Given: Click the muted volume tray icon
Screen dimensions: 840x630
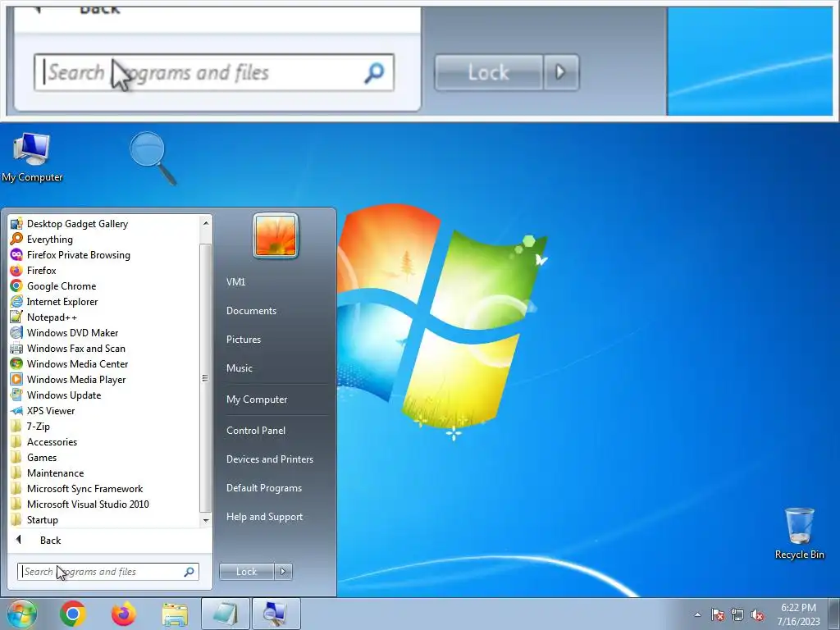Looking at the screenshot, I should 757,614.
